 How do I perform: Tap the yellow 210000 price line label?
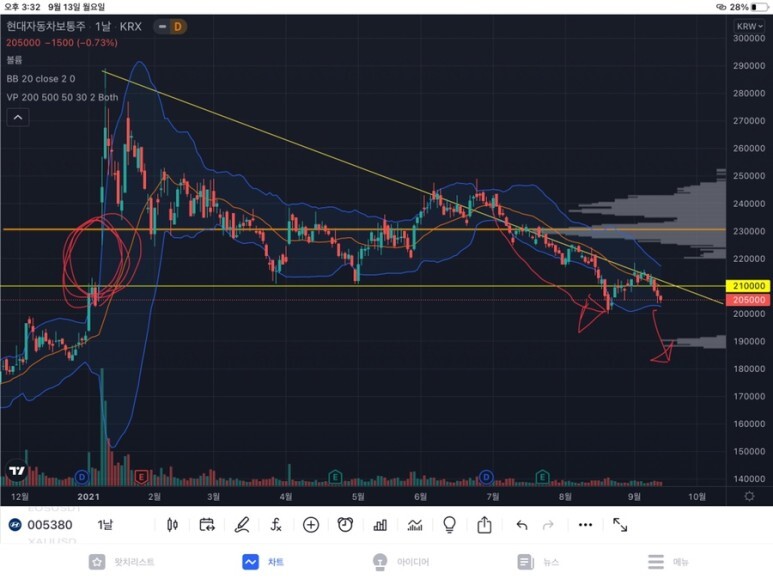(x=748, y=286)
